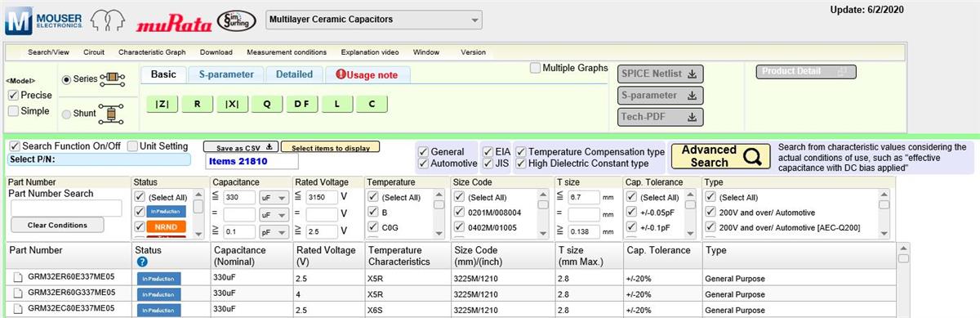Select the Series radio button

[67, 78]
